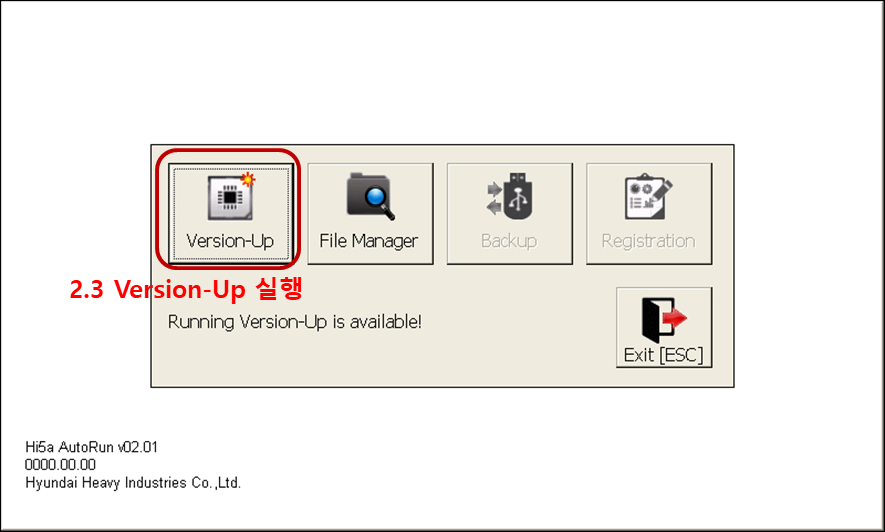Click the Exit [ESC] text
The width and height of the screenshot is (885, 532).
point(664,355)
